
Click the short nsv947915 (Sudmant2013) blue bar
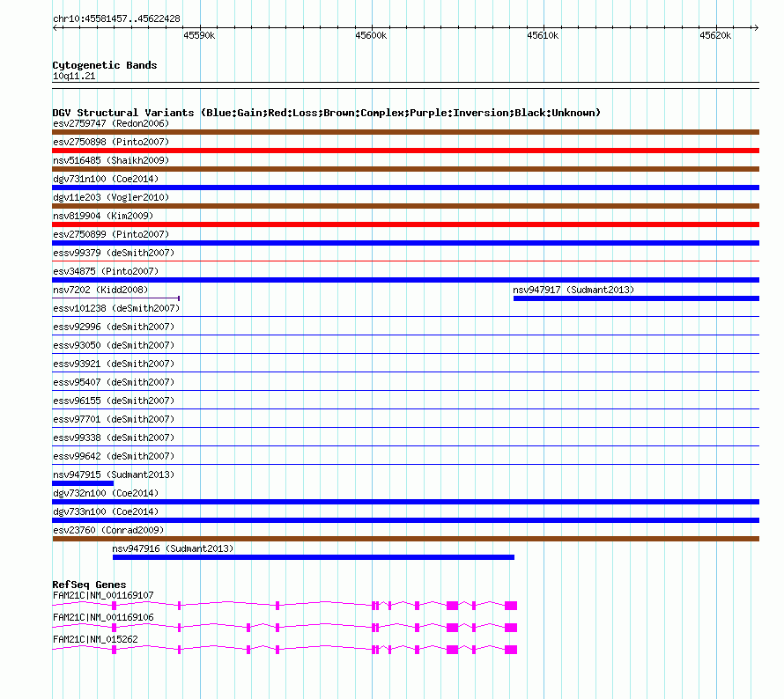click(x=83, y=483)
